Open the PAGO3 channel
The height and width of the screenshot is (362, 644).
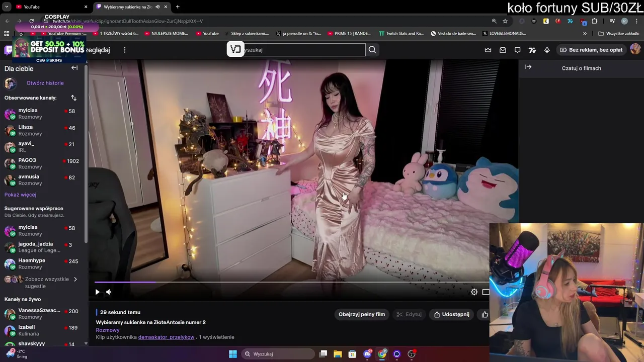[x=43, y=163]
